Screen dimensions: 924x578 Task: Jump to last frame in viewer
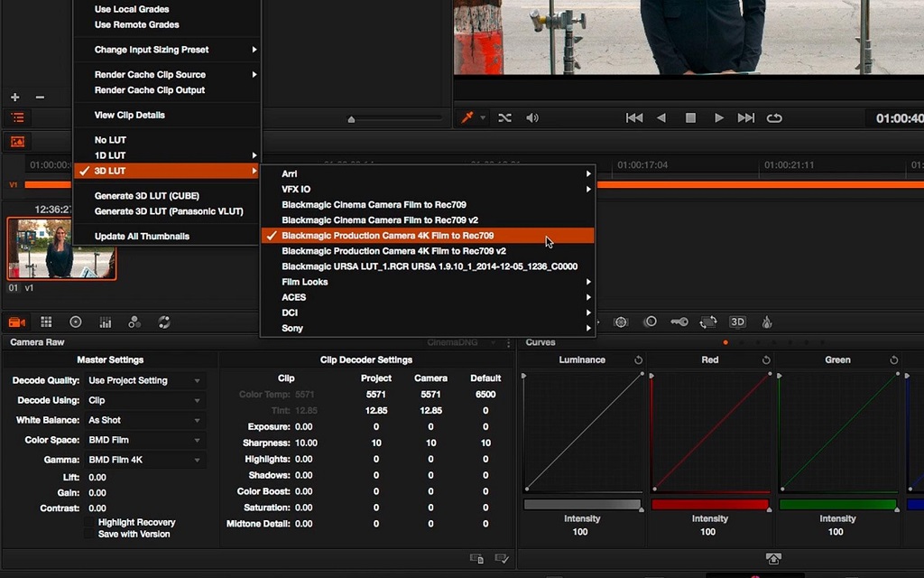[746, 118]
